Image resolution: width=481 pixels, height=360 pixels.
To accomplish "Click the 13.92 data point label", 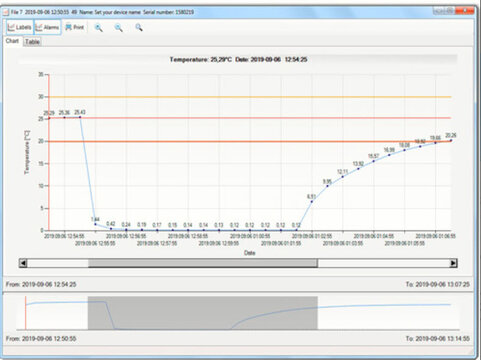I will (x=358, y=164).
